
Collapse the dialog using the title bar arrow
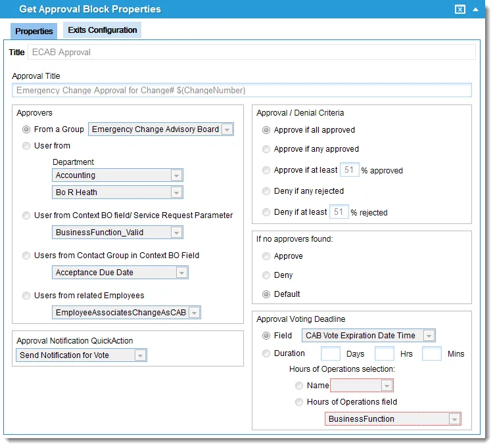[x=475, y=9]
